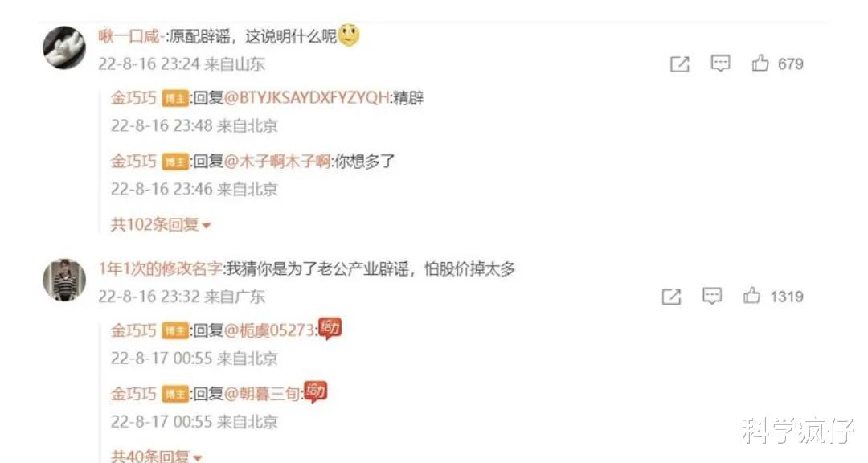The width and height of the screenshot is (868, 463).
Task: Share the 679-likes comment via forward icon
Action: click(x=679, y=64)
